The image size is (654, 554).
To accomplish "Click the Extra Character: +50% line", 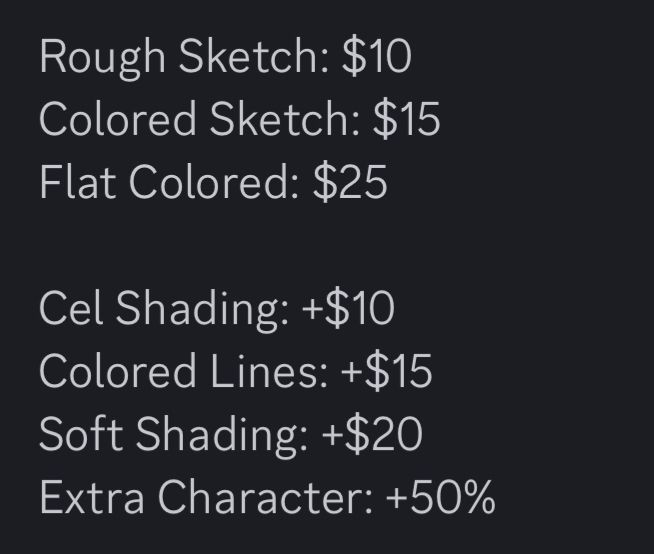I will [x=267, y=497].
